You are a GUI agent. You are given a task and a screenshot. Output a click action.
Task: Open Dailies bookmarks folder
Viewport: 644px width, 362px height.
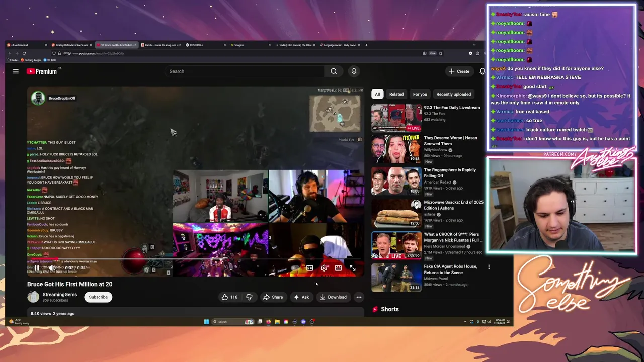pos(14,60)
